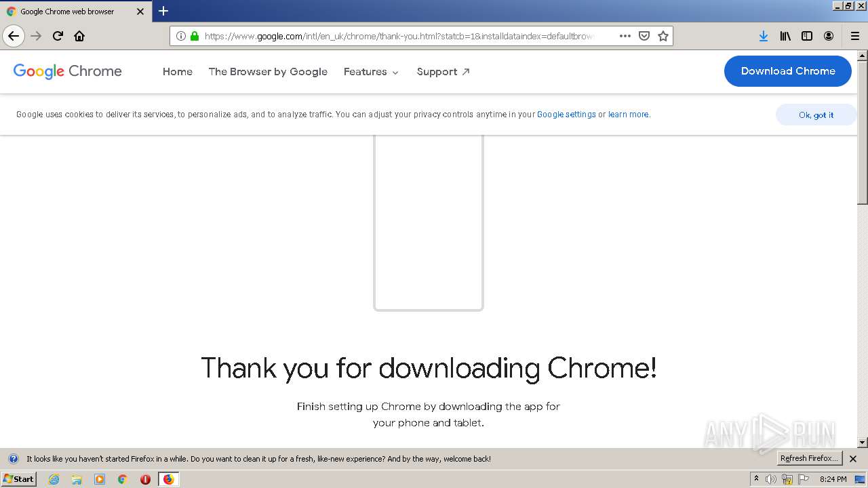The image size is (868, 488).
Task: Click the address bar URL field
Action: (400, 36)
